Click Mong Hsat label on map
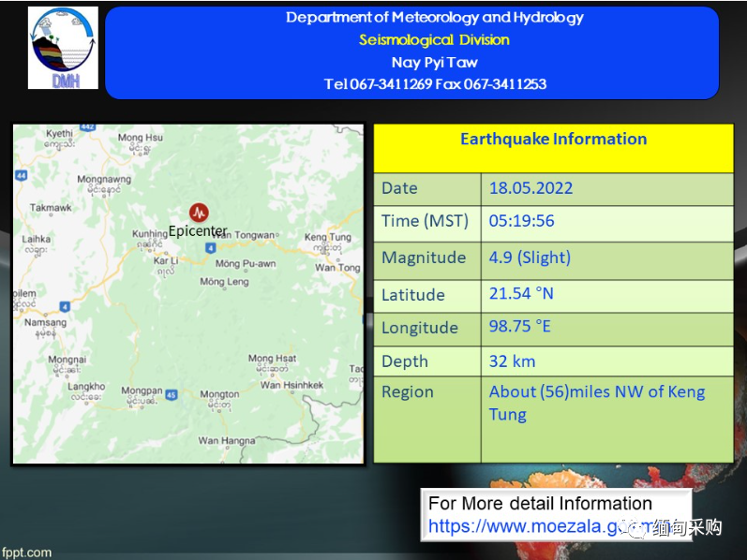The height and width of the screenshot is (560, 747). [x=272, y=358]
